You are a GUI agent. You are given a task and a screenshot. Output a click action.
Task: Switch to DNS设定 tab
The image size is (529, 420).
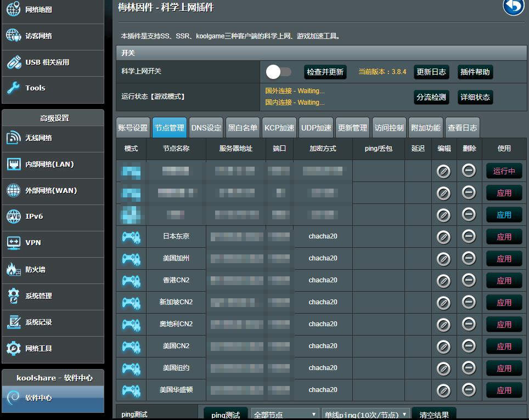[x=206, y=128]
